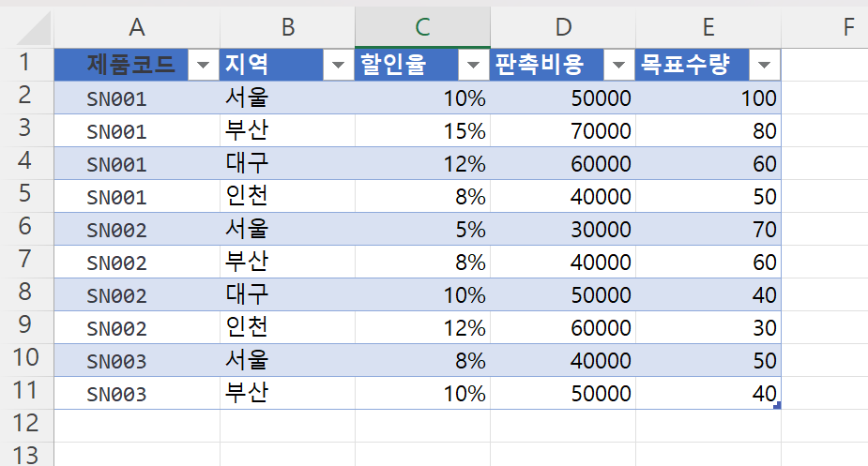Select the 80 target quantity cell
Image resolution: width=868 pixels, height=466 pixels.
coord(708,130)
